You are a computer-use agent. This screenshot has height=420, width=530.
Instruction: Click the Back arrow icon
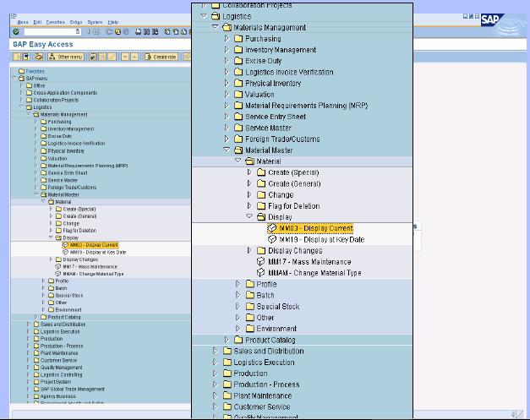110,32
